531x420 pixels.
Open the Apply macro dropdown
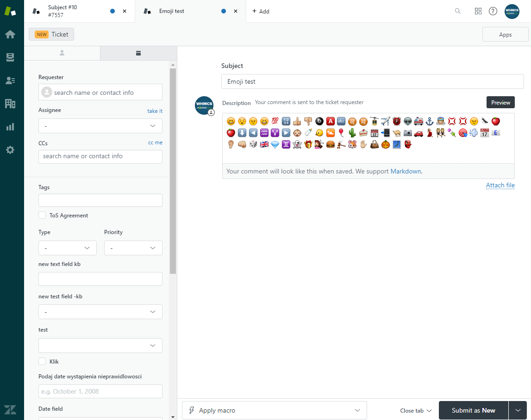pos(275,410)
